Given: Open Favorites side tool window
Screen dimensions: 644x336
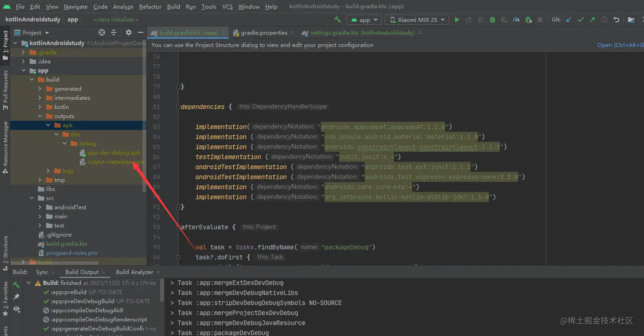Looking at the screenshot, I should tap(5, 299).
